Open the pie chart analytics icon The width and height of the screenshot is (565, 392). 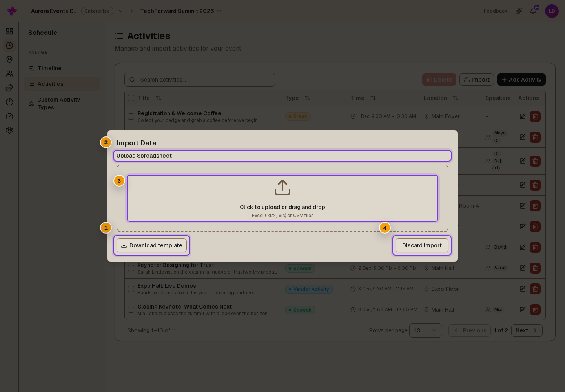9,102
